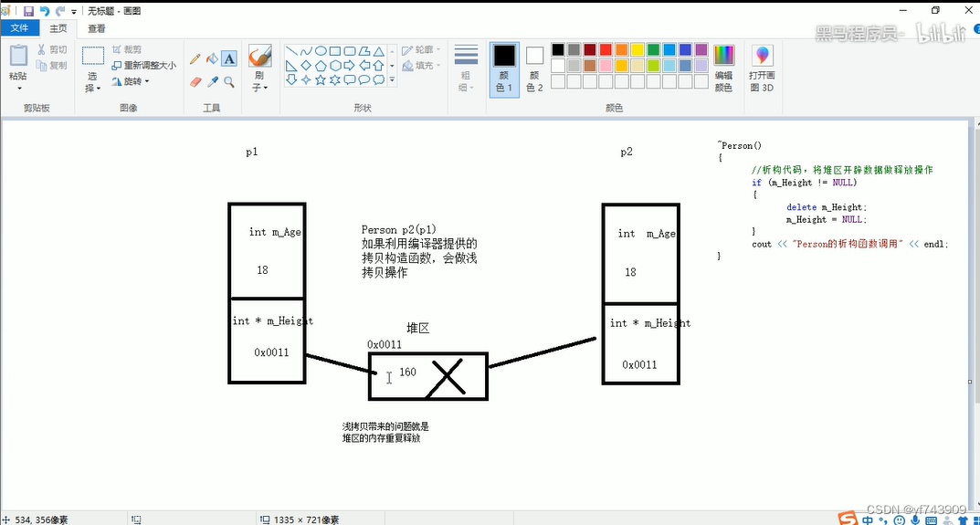Viewport: 980px width, 525px height.
Task: Open the 刷子 (Brushes) dropdown
Action: [x=259, y=82]
